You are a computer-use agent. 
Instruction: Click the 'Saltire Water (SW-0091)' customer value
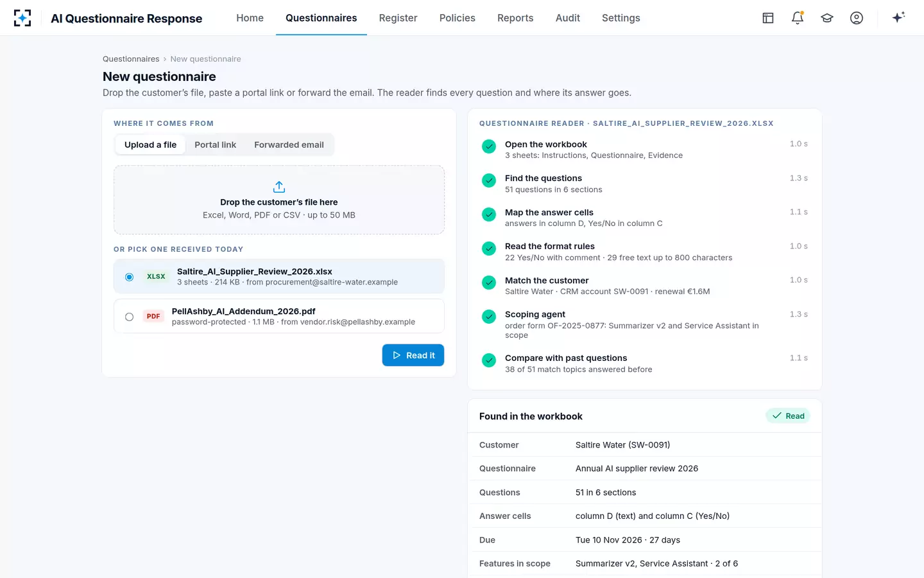point(622,445)
